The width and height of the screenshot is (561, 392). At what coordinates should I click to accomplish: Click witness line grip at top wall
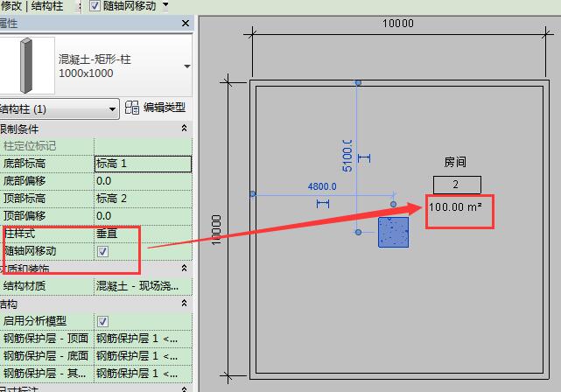[x=358, y=83]
